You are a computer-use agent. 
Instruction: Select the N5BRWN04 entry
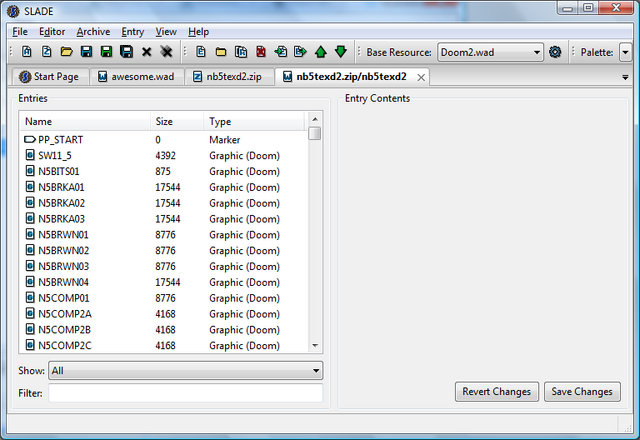163,282
